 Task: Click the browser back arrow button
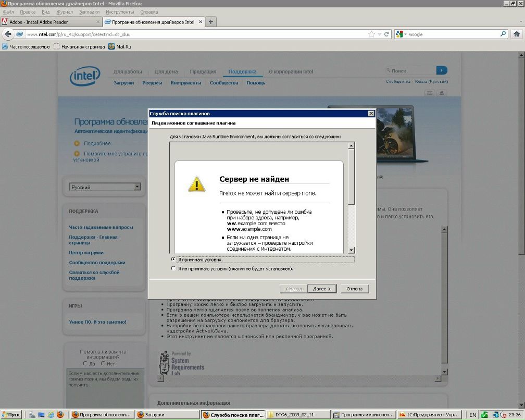tap(8, 34)
